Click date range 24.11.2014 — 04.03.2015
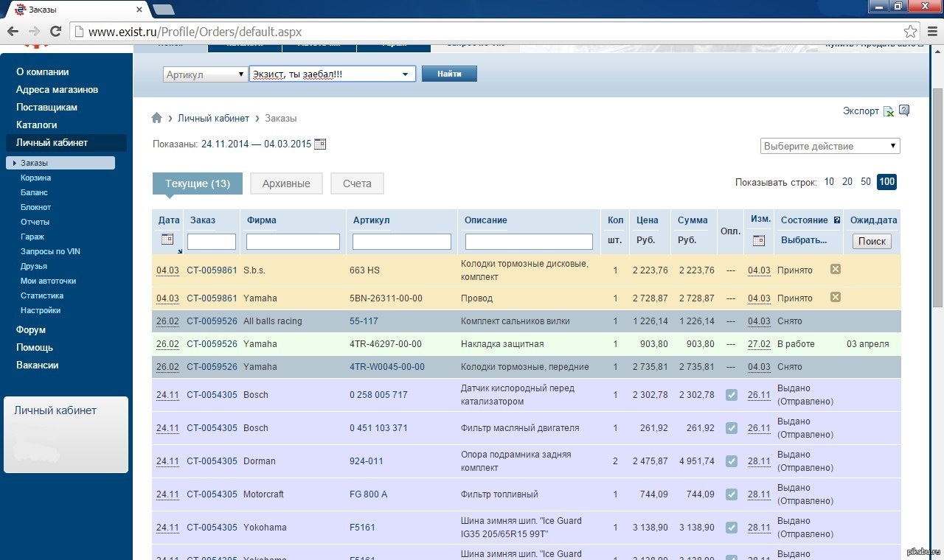944x560 pixels. coord(257,144)
